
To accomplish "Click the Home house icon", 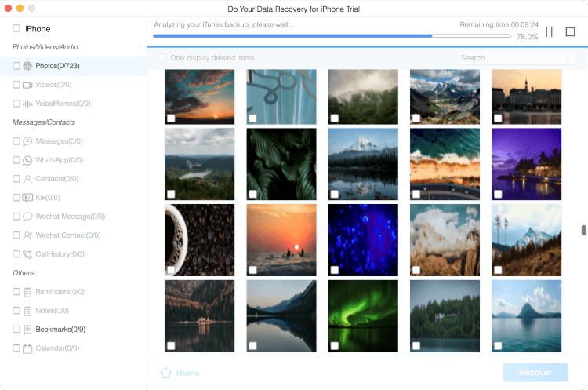I will 165,373.
